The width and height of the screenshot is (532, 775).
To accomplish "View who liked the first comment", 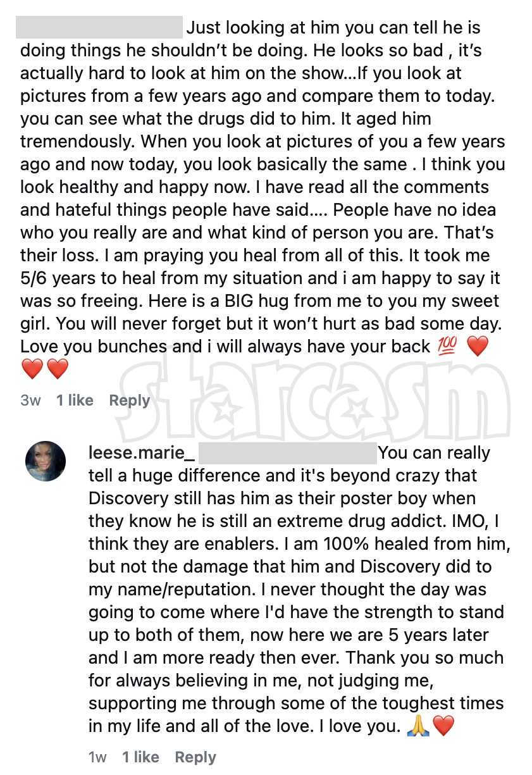I will coord(75,400).
